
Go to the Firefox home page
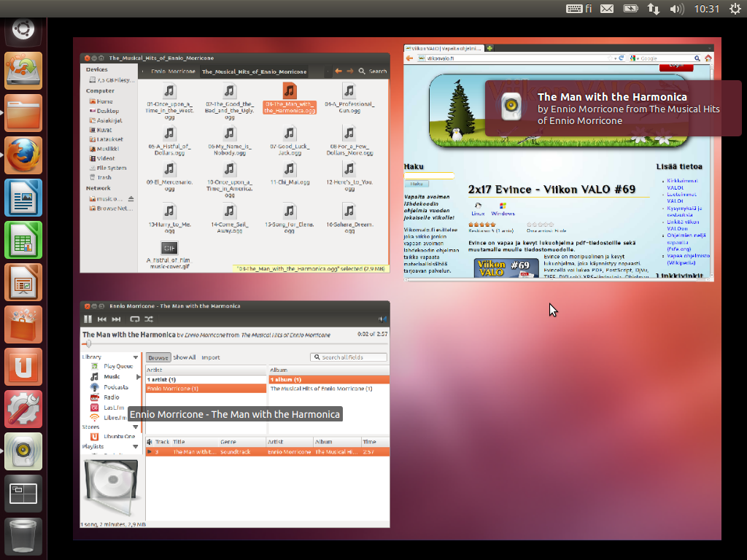[708, 58]
